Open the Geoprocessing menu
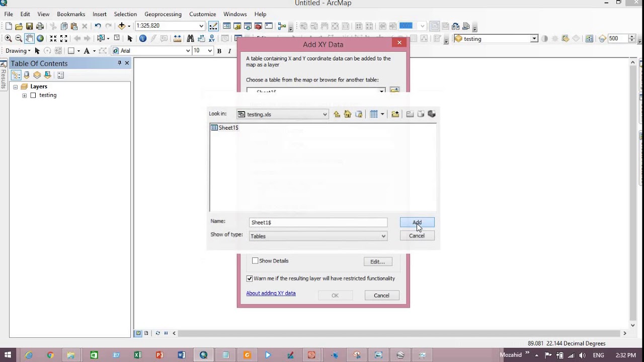Image resolution: width=644 pixels, height=362 pixels. 163,14
